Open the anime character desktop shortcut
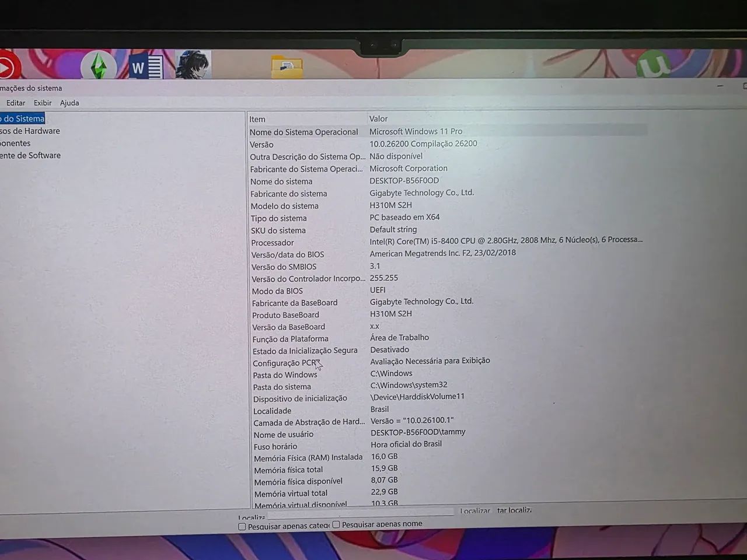The width and height of the screenshot is (747, 560). coord(193,64)
